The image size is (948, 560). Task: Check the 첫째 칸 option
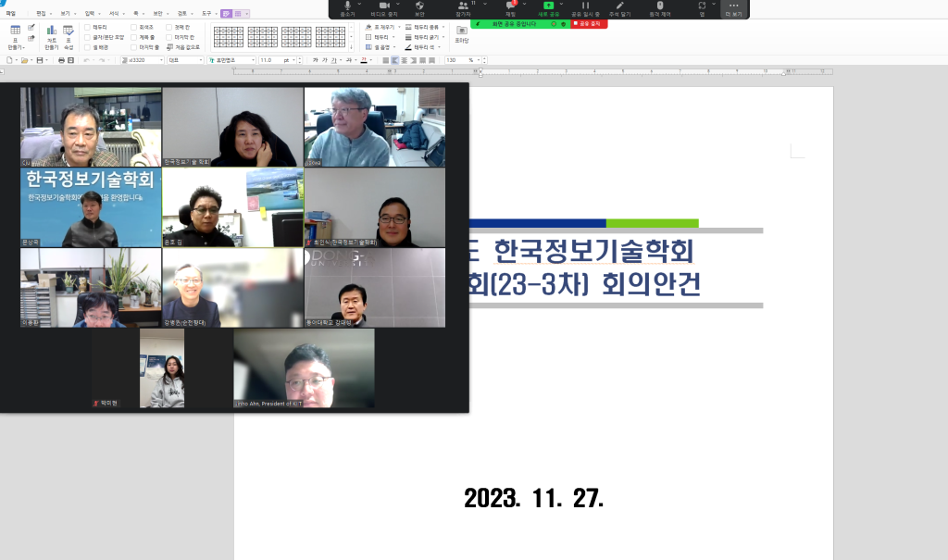[168, 27]
